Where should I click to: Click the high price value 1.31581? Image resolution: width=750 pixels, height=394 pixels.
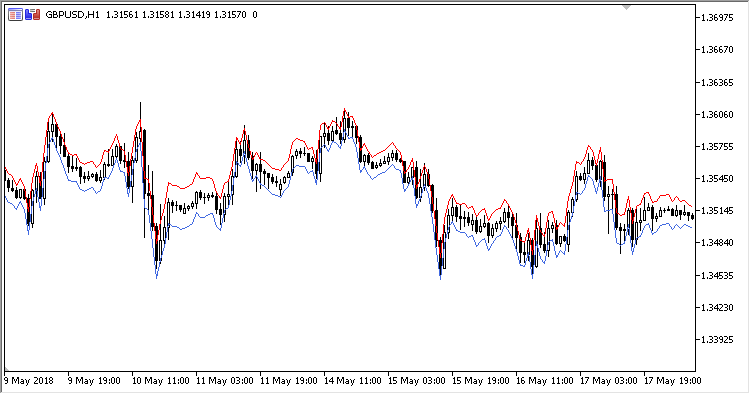[158, 15]
